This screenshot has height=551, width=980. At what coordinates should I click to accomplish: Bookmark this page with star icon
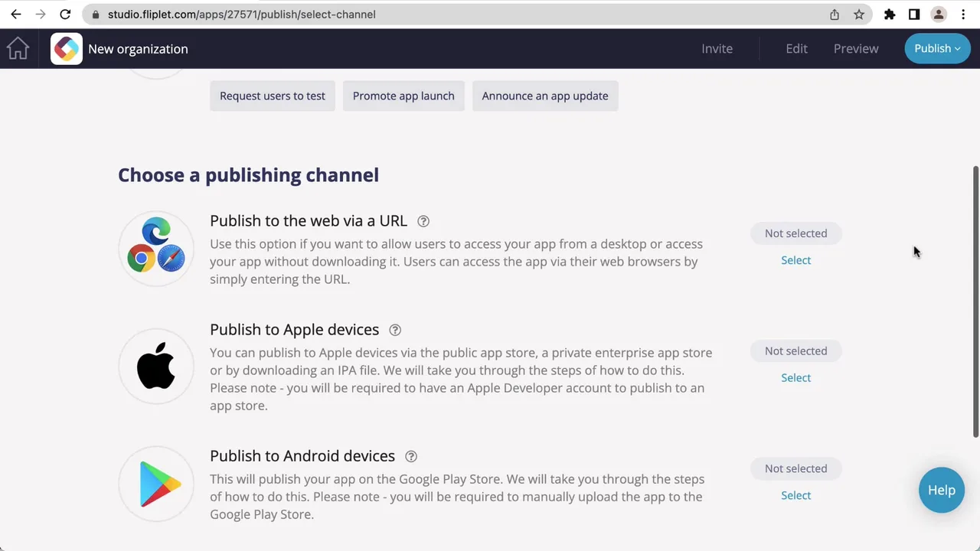point(859,15)
